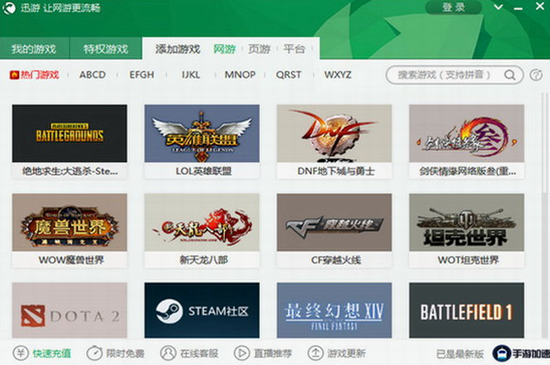Image resolution: width=550 pixels, height=365 pixels.
Task: Open 限时免费 timer icon
Action: pyautogui.click(x=94, y=353)
